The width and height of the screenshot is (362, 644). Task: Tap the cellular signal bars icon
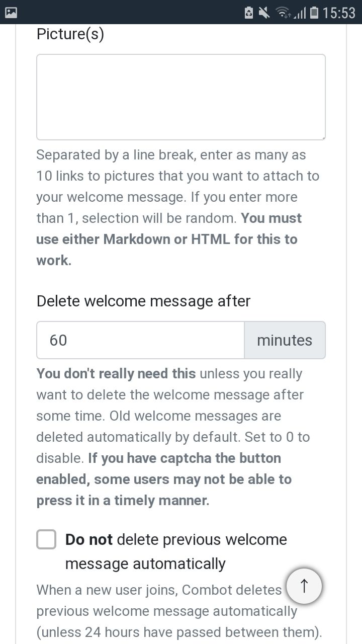click(x=300, y=13)
